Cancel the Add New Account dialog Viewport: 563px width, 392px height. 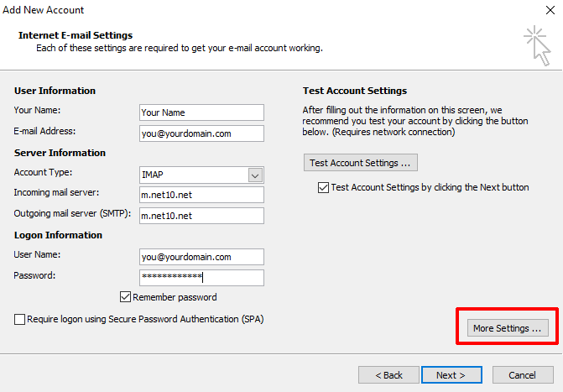click(x=523, y=375)
